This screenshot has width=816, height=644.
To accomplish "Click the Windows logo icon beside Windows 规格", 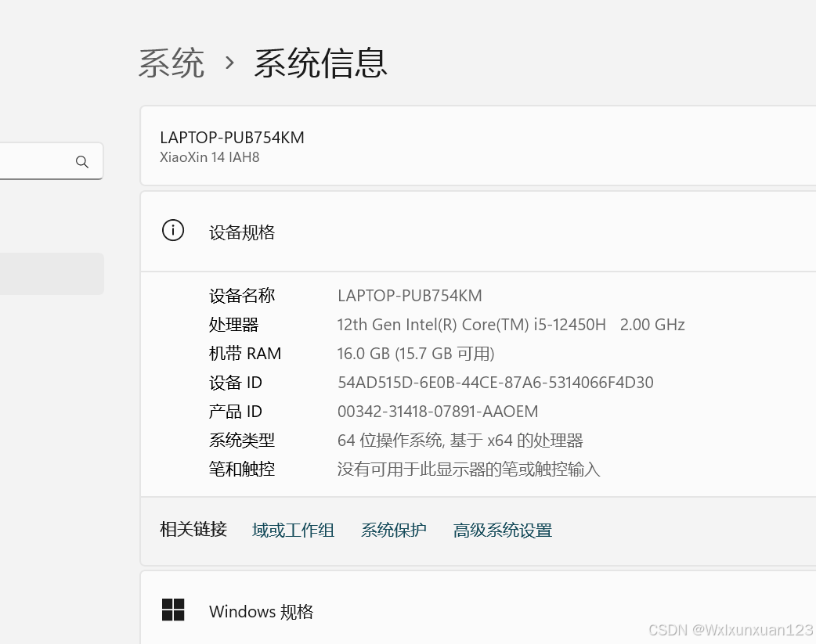I will (173, 610).
